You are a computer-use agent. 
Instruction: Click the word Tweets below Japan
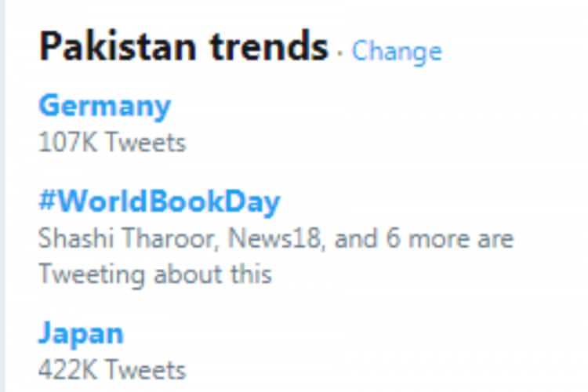(x=146, y=369)
